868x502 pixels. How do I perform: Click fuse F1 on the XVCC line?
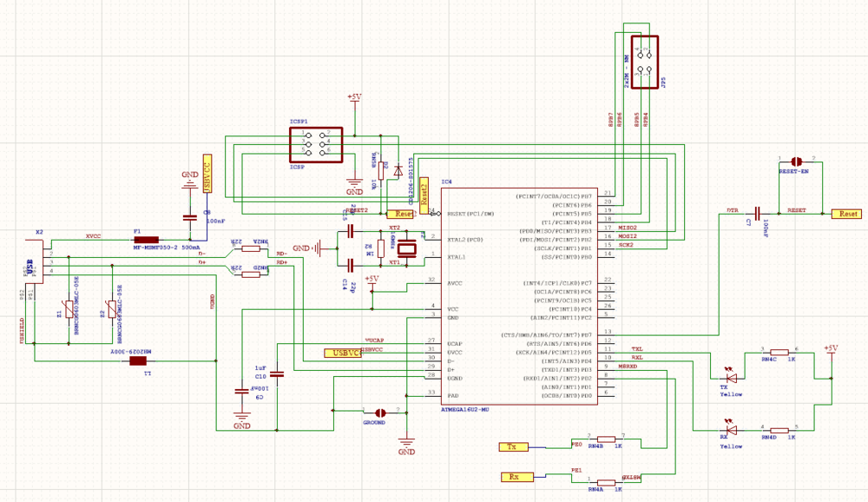(146, 240)
